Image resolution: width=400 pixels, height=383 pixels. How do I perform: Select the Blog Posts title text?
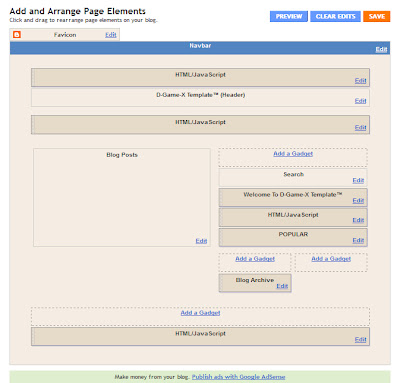(x=122, y=155)
